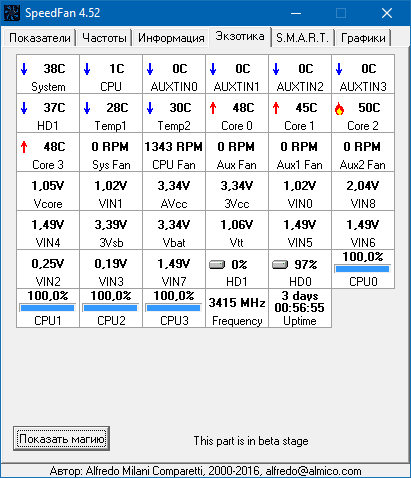411x478 pixels.
Task: Click the hard drive icon beside 97% HD0
Action: point(280,265)
